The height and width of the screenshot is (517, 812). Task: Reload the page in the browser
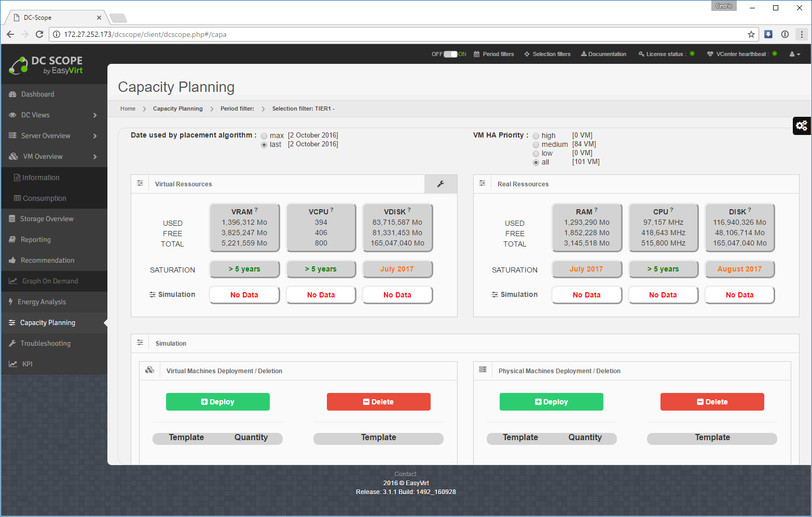pos(39,34)
